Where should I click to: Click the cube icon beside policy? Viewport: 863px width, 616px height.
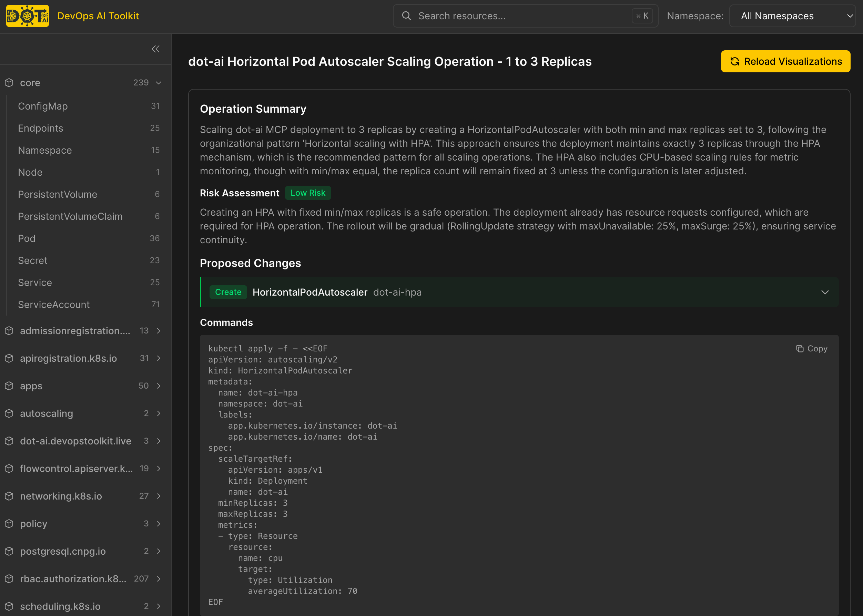[x=9, y=523]
